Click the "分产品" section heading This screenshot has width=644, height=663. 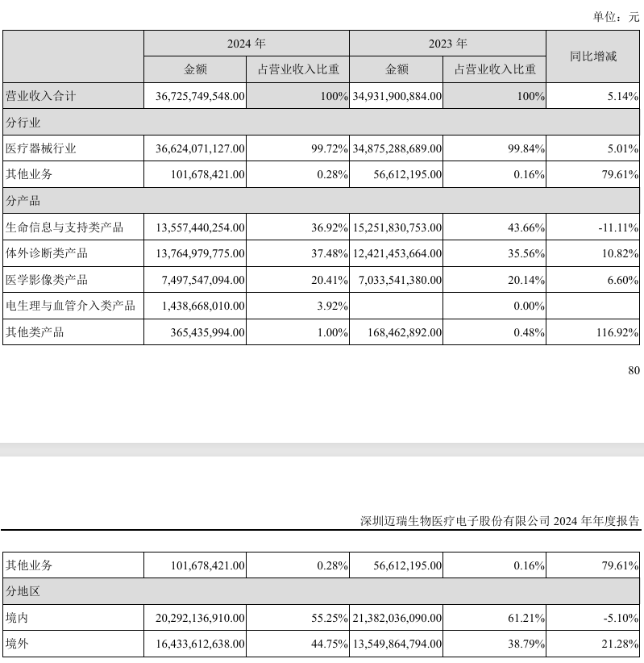tap(23, 201)
